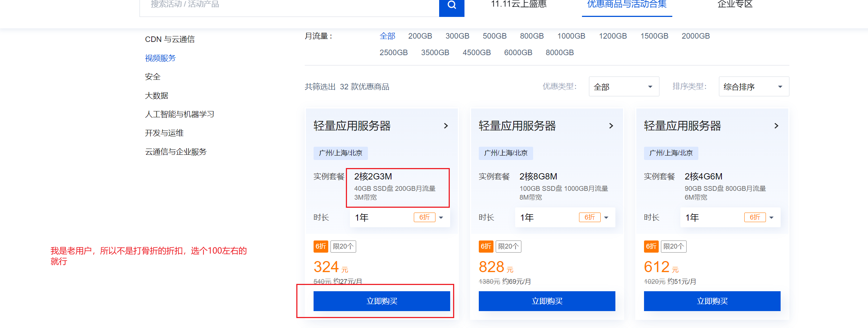Filter monthly traffic by 200GB
This screenshot has height=328, width=868.
(x=420, y=36)
